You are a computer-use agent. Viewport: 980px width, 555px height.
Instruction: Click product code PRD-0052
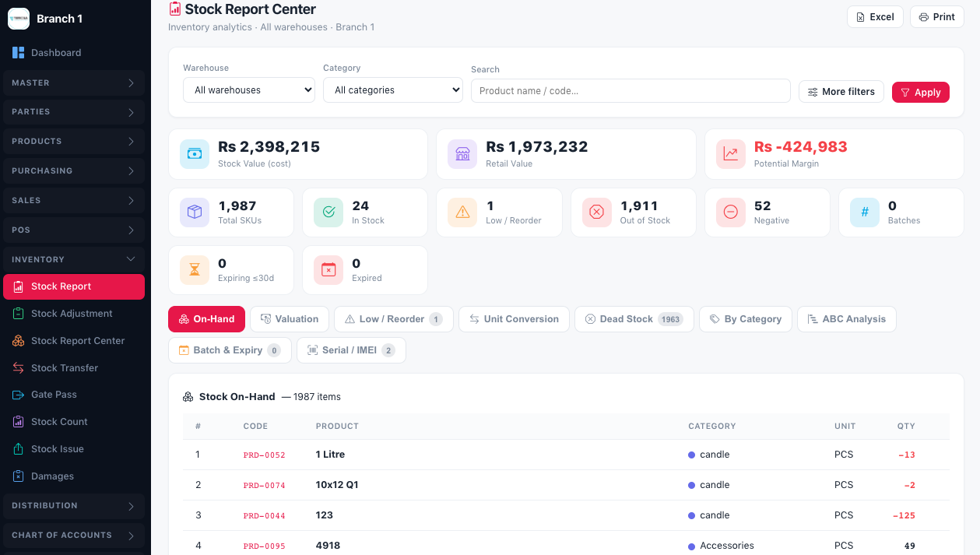click(265, 455)
